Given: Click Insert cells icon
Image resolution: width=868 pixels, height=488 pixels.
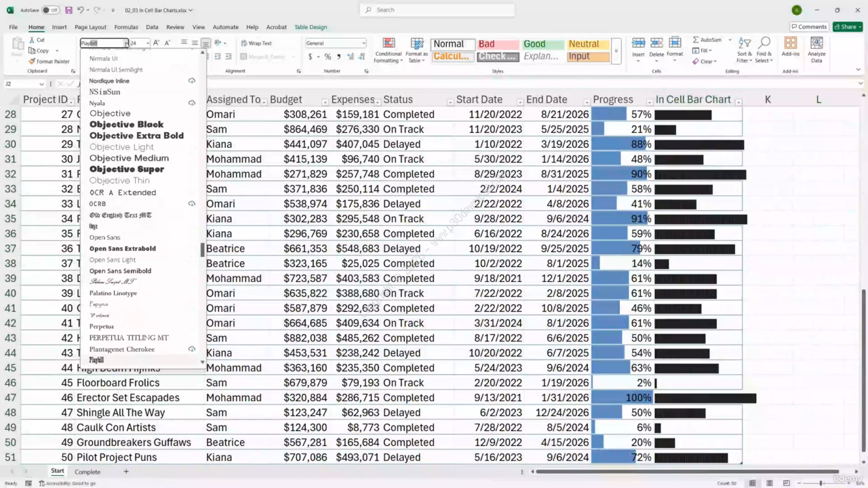Looking at the screenshot, I should 638,43.
